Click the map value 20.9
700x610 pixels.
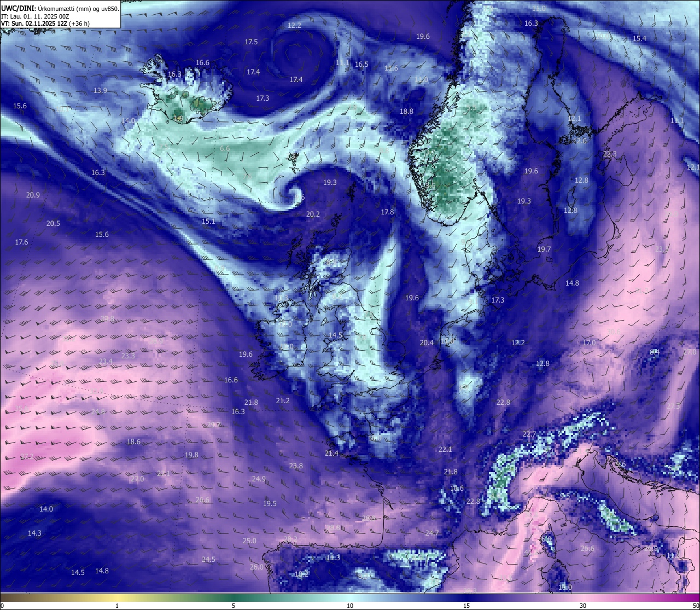(33, 195)
